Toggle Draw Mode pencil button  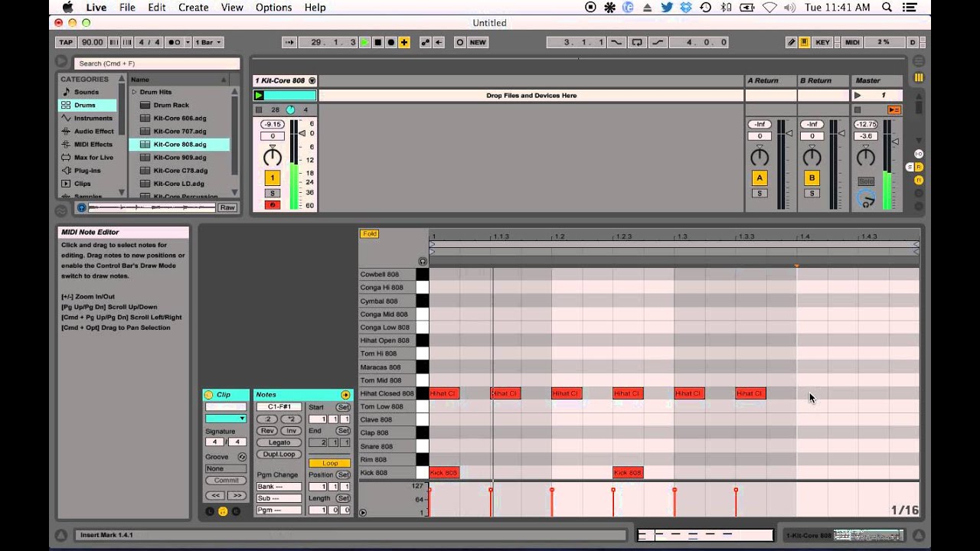pyautogui.click(x=792, y=42)
